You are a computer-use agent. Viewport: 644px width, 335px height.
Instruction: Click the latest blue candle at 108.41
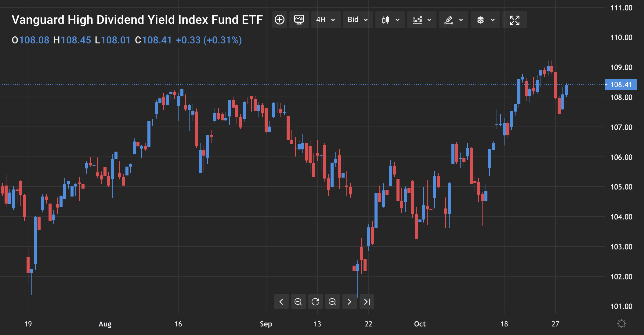(566, 90)
